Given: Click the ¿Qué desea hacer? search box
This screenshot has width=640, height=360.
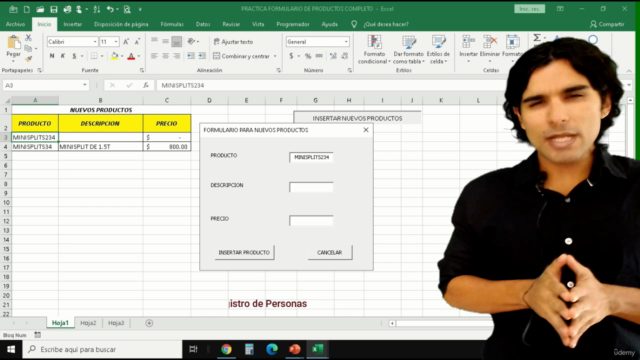Looking at the screenshot, I should 386,24.
